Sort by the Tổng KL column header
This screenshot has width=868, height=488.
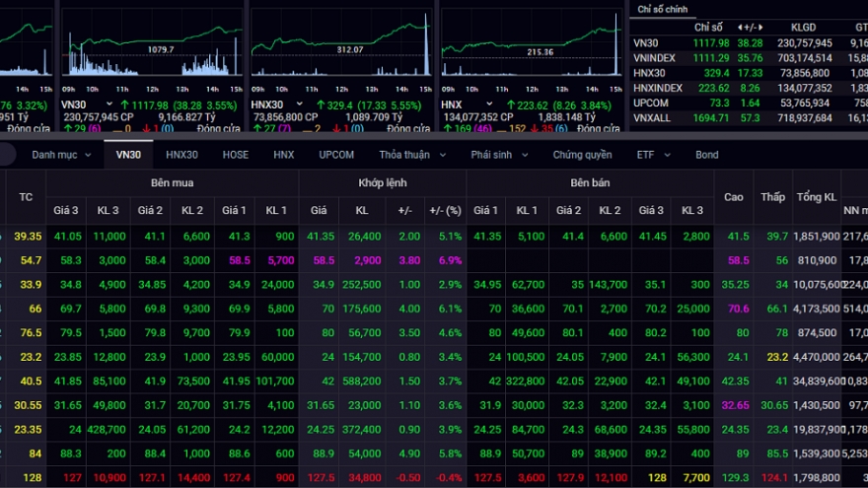pyautogui.click(x=816, y=197)
